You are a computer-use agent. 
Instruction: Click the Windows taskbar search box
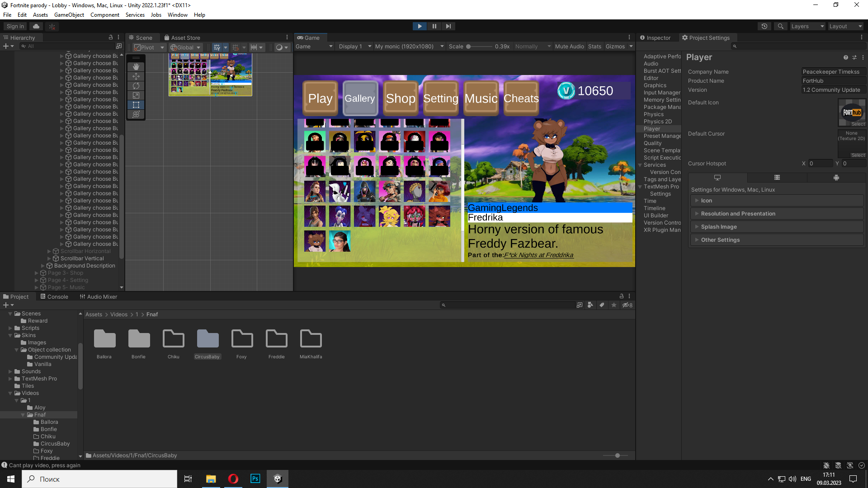click(99, 479)
